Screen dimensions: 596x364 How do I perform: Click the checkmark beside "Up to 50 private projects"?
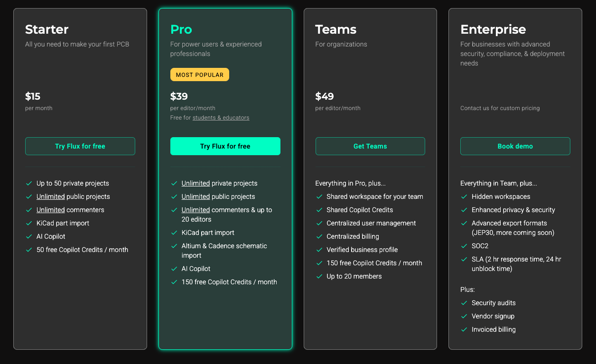(x=29, y=183)
